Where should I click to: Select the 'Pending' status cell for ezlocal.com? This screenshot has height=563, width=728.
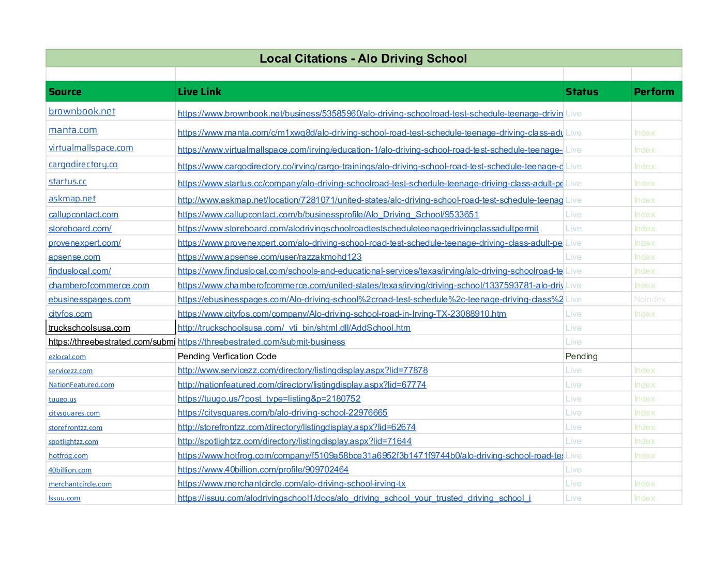pos(597,356)
